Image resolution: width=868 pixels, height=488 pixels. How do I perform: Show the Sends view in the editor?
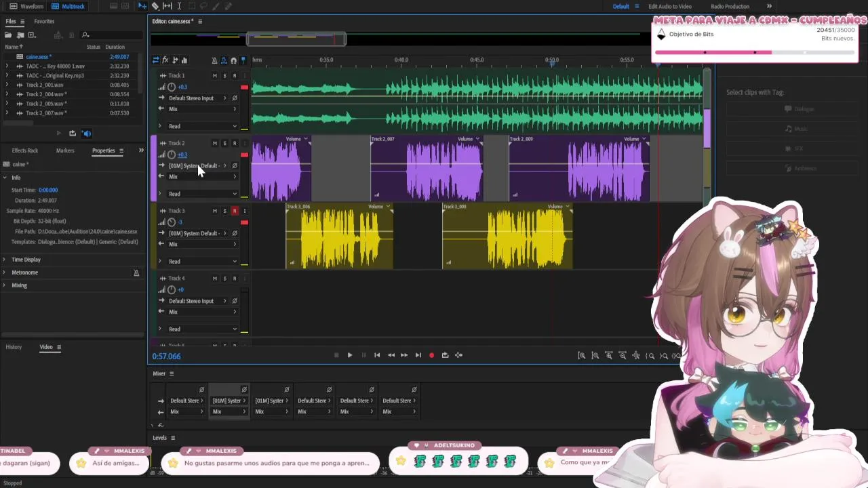(x=175, y=60)
